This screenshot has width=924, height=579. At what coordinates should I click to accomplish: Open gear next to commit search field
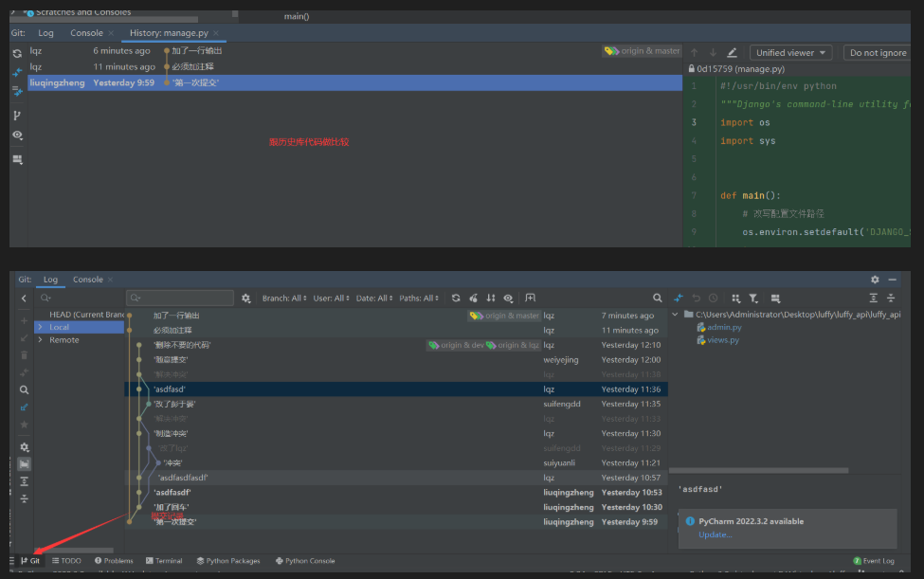tap(245, 299)
